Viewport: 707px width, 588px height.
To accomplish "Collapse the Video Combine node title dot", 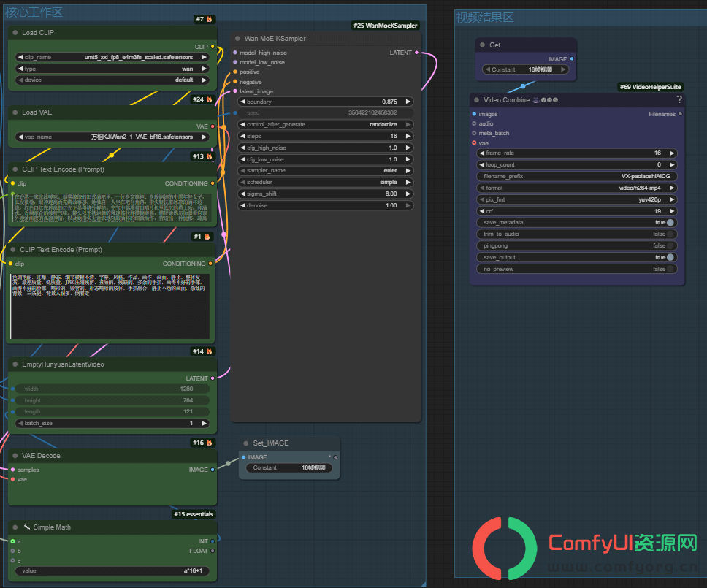I will [x=477, y=99].
